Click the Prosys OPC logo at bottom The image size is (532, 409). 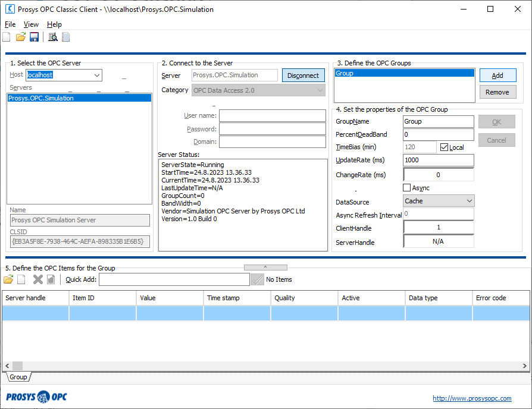(x=37, y=397)
